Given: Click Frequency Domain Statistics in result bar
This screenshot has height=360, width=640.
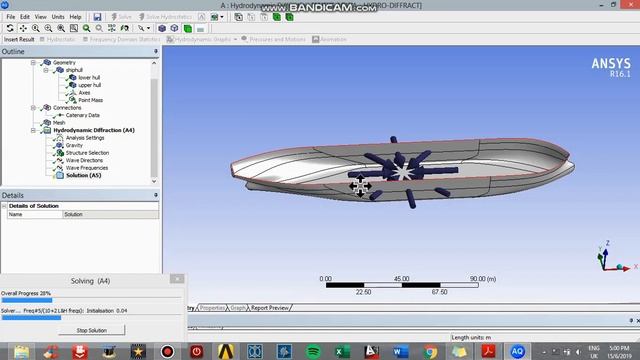Looking at the screenshot, I should pyautogui.click(x=121, y=39).
